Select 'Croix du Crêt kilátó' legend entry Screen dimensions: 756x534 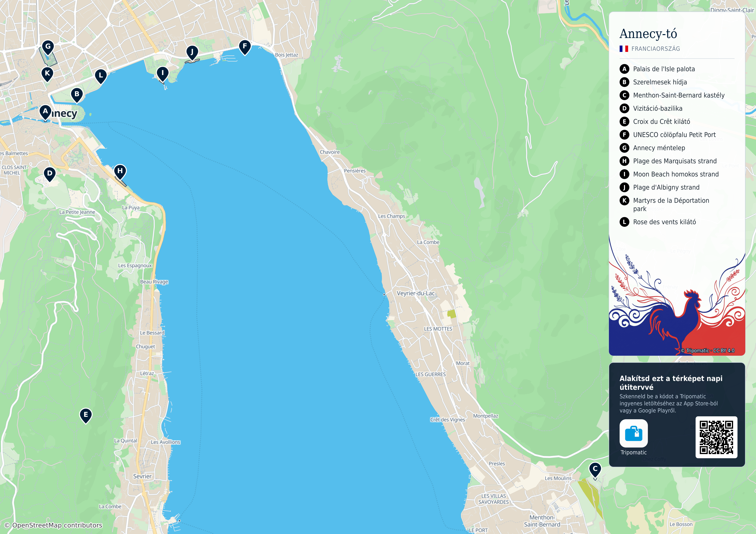tap(661, 122)
